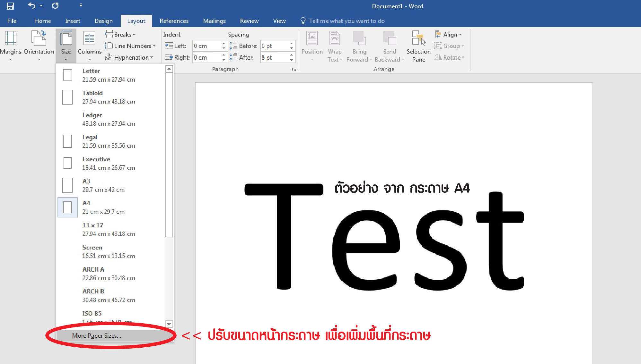Expand the Rotate dropdown
Viewport: 641px width, 364px height.
coord(449,57)
